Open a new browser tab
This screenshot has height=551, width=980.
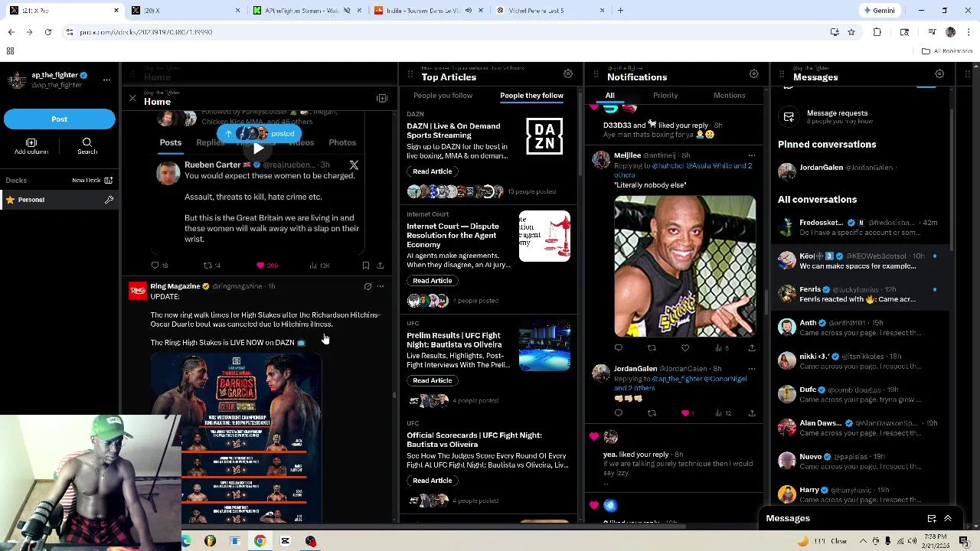[x=620, y=11]
